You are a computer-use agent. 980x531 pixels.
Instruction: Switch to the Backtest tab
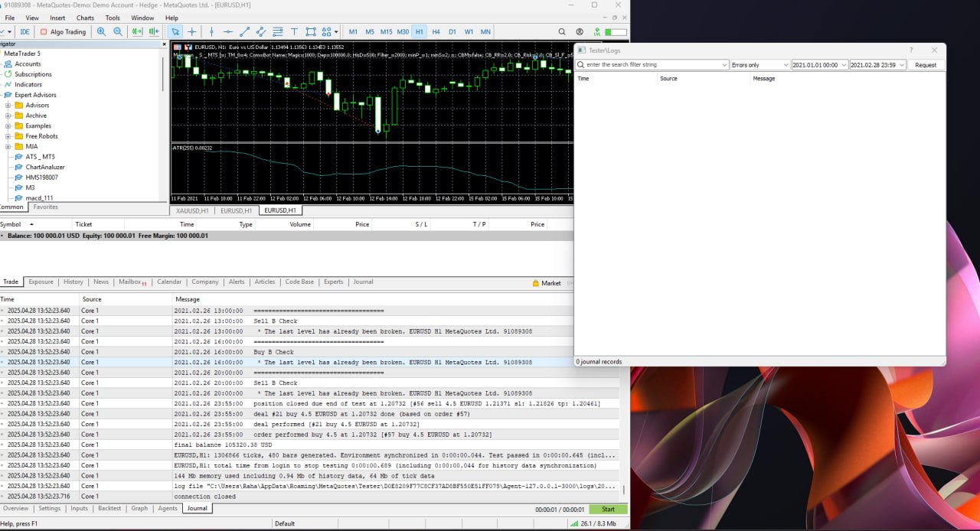click(x=109, y=508)
